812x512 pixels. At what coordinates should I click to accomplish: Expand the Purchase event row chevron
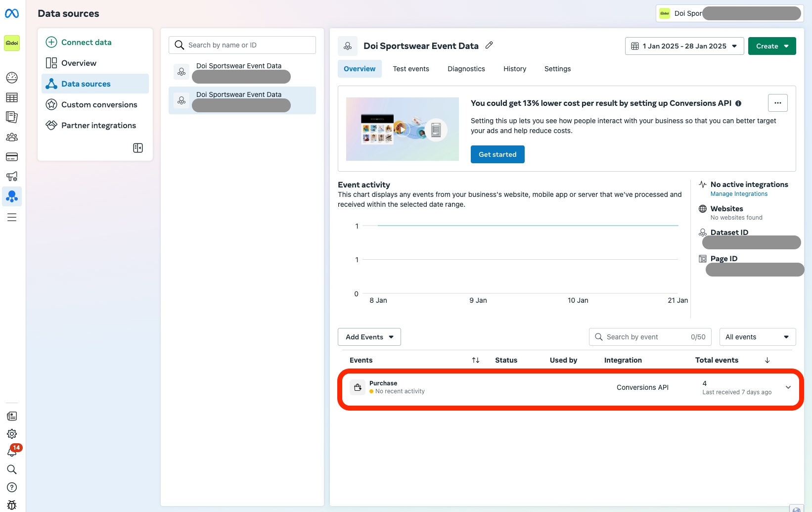click(788, 387)
